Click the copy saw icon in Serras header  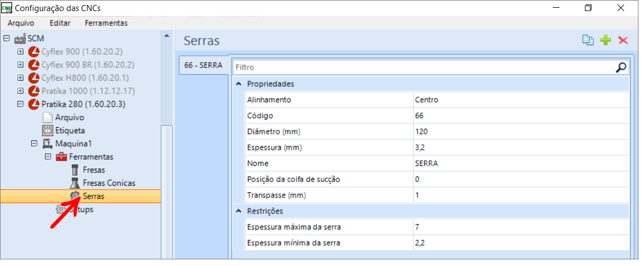coord(588,40)
